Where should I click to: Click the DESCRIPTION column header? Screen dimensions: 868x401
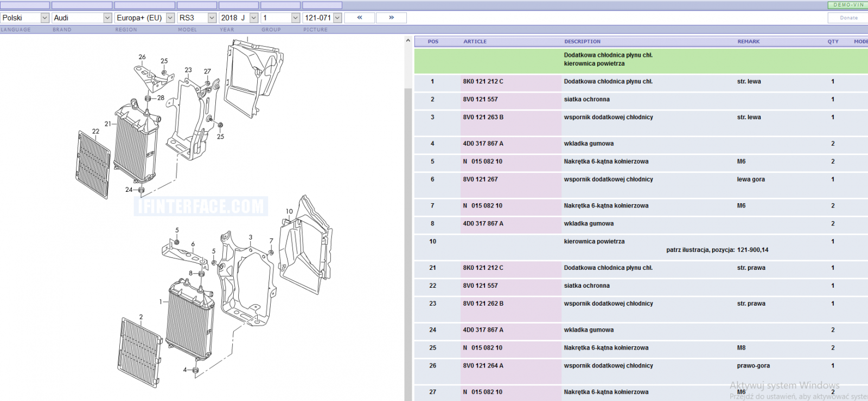click(x=582, y=41)
